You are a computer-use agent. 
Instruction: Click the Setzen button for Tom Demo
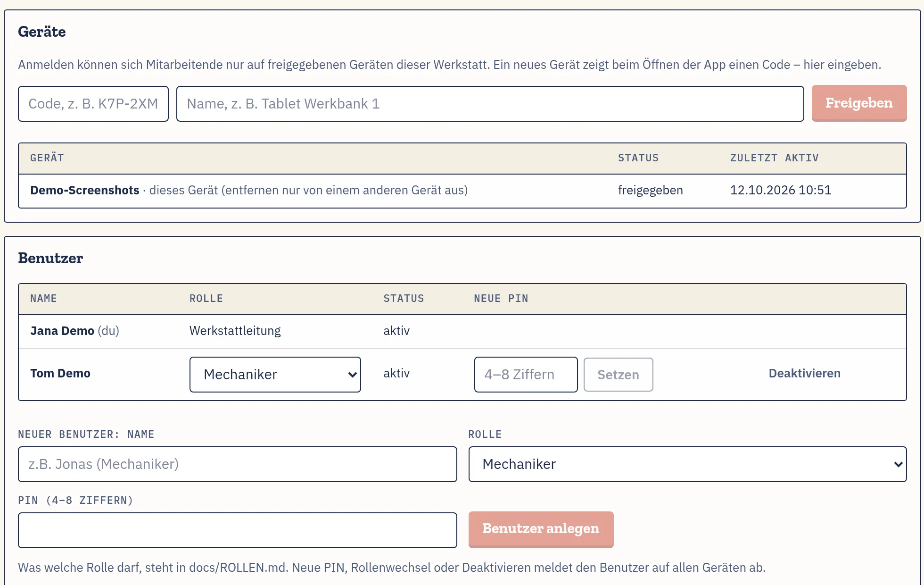click(618, 375)
